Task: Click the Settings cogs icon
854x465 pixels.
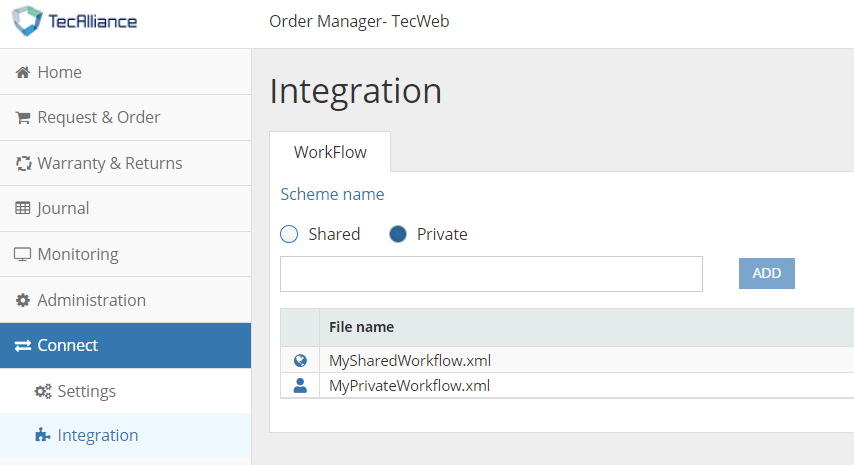Action: [43, 392]
